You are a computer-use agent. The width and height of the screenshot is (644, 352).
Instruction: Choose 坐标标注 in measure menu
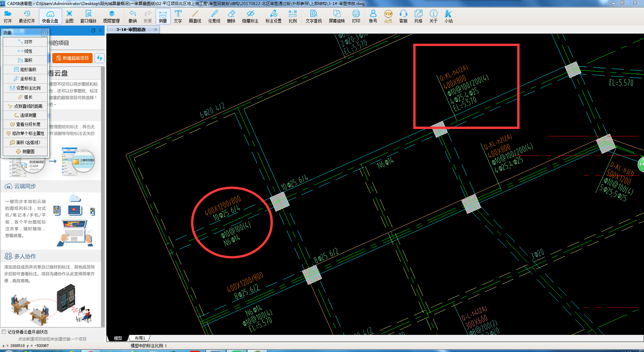click(x=25, y=79)
